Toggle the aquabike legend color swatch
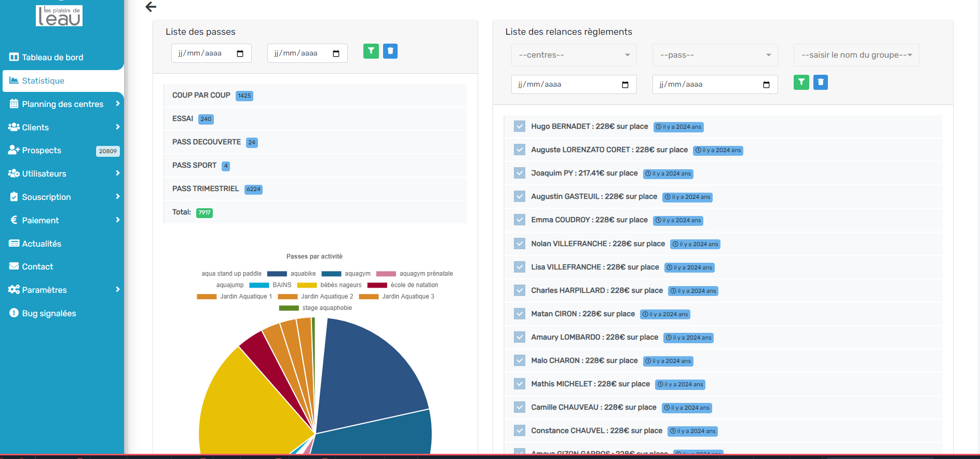 [x=277, y=274]
